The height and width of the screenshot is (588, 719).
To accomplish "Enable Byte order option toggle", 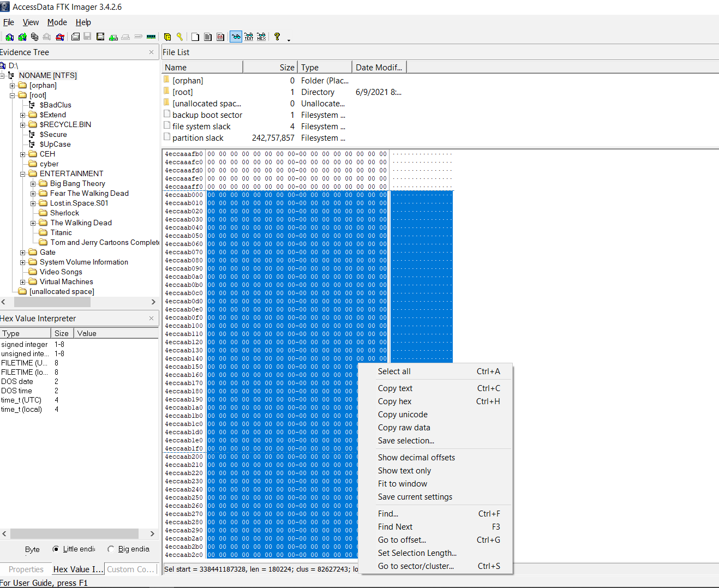I will click(32, 549).
